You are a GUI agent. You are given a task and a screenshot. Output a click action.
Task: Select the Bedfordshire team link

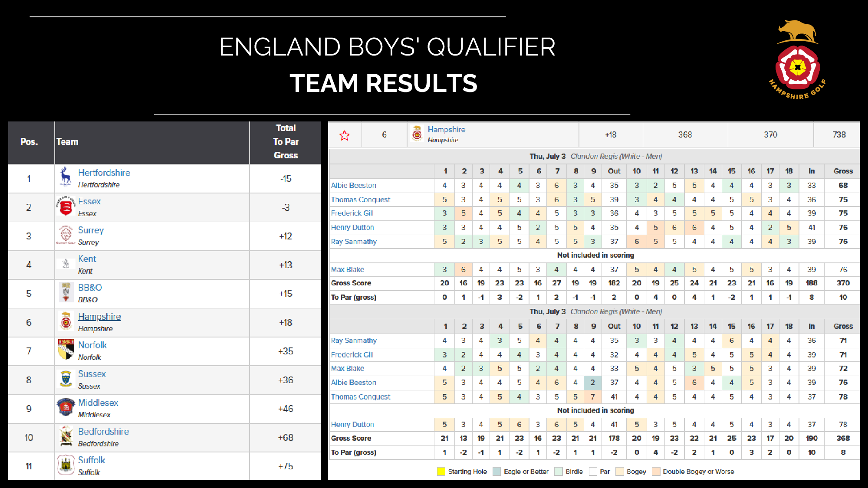pyautogui.click(x=103, y=432)
